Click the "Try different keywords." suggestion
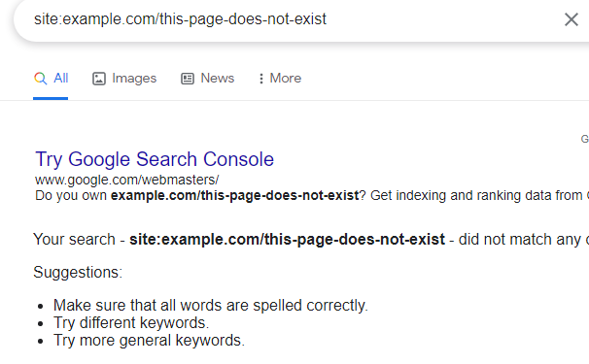This screenshot has height=364, width=589. tap(131, 322)
